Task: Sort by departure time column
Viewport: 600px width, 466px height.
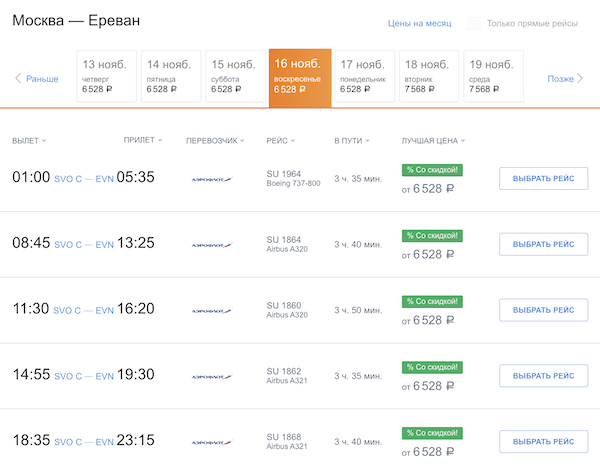Action: pyautogui.click(x=29, y=141)
